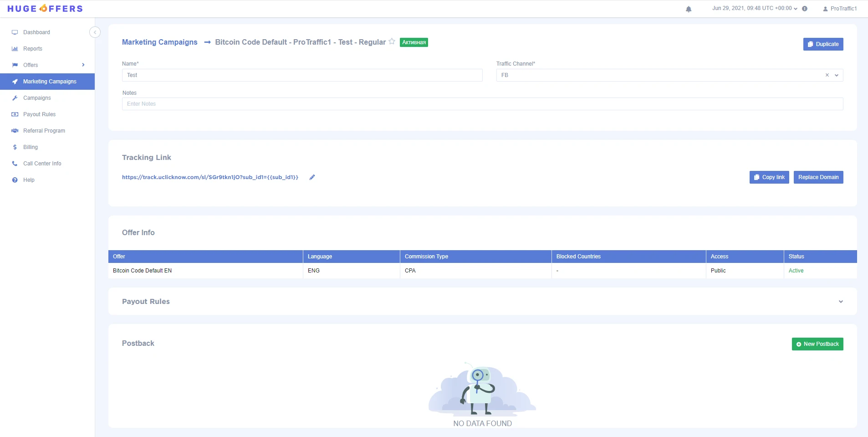Screen dimensions: 868x437
Task: Click the ENG language cell
Action: point(352,271)
